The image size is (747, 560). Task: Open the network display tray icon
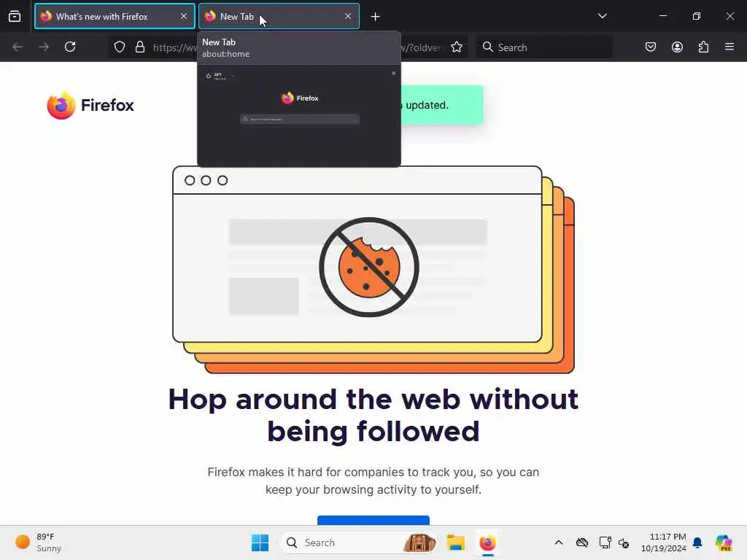pos(605,542)
